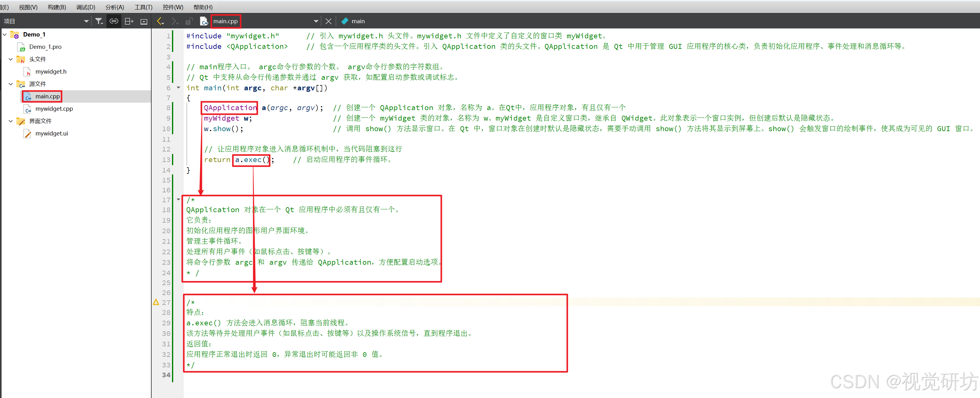The height and width of the screenshot is (398, 980).
Task: Go back using the yellow arrow
Action: point(161,21)
